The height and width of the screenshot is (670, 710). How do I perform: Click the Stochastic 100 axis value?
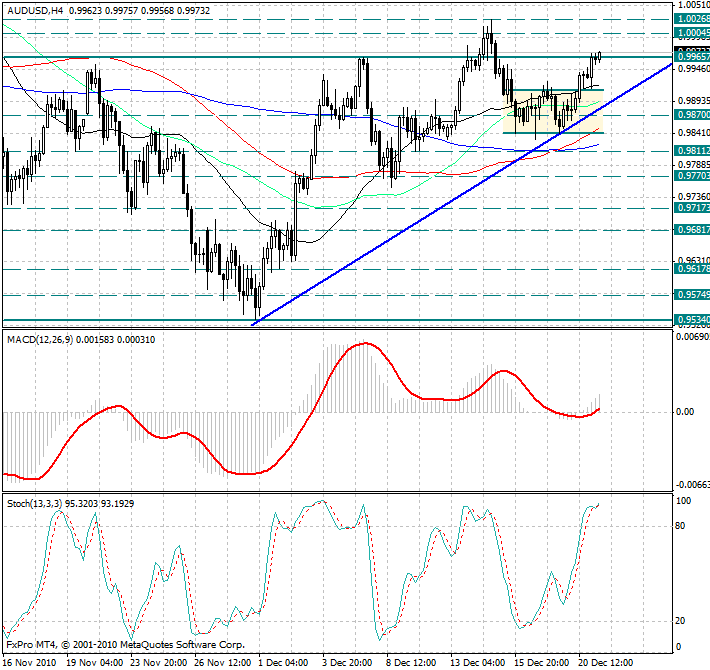coord(683,501)
